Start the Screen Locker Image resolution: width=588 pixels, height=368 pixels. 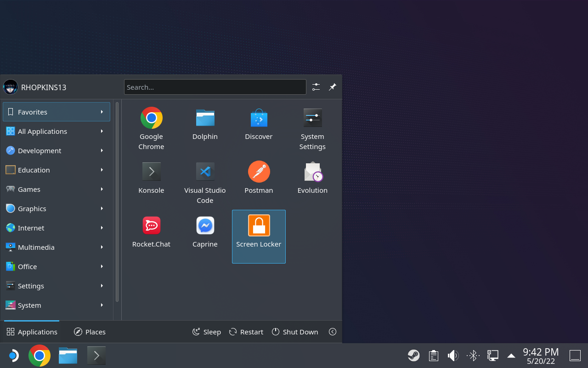point(259,237)
